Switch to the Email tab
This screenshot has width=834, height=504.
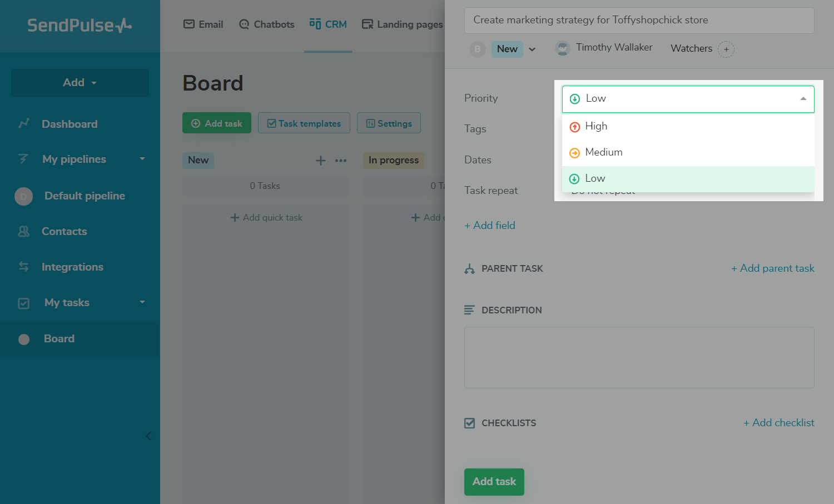coord(203,24)
